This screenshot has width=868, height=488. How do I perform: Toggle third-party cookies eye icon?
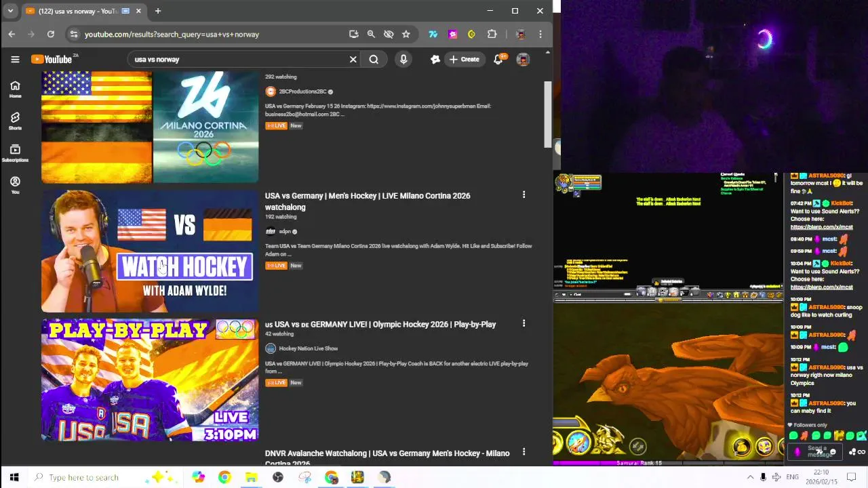[389, 34]
